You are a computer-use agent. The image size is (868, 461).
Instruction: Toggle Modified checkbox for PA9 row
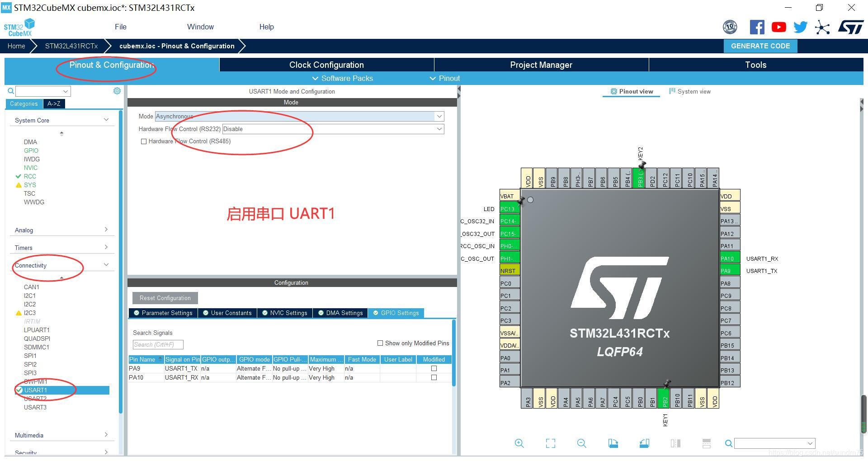pyautogui.click(x=434, y=368)
